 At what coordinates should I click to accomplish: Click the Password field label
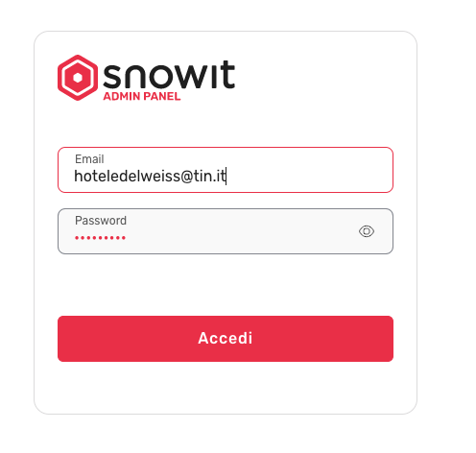(101, 221)
